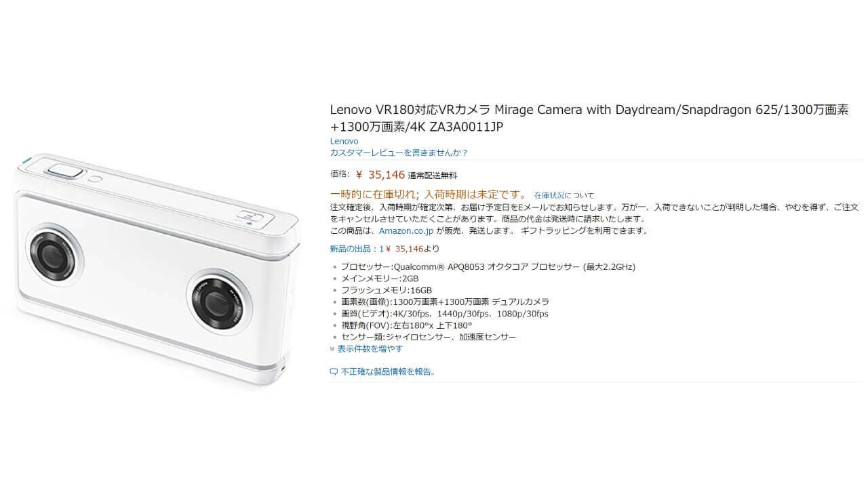Click the 一時的に在庫切れ stock status text
868x488 pixels.
coord(428,195)
